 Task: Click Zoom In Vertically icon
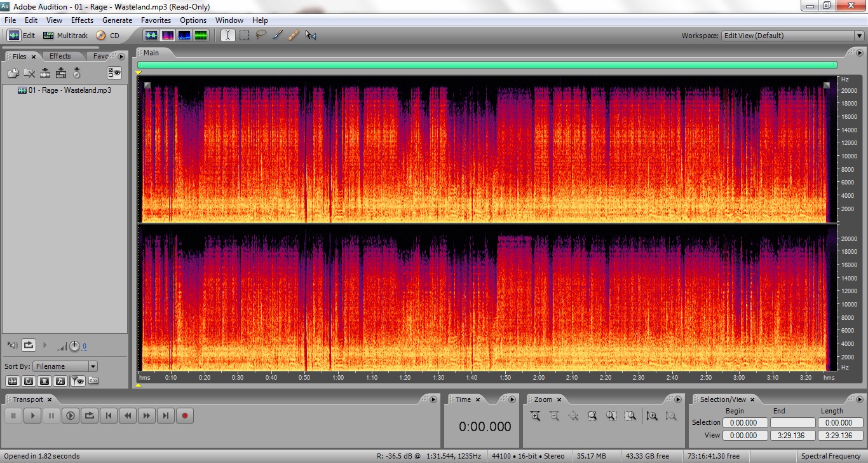652,416
